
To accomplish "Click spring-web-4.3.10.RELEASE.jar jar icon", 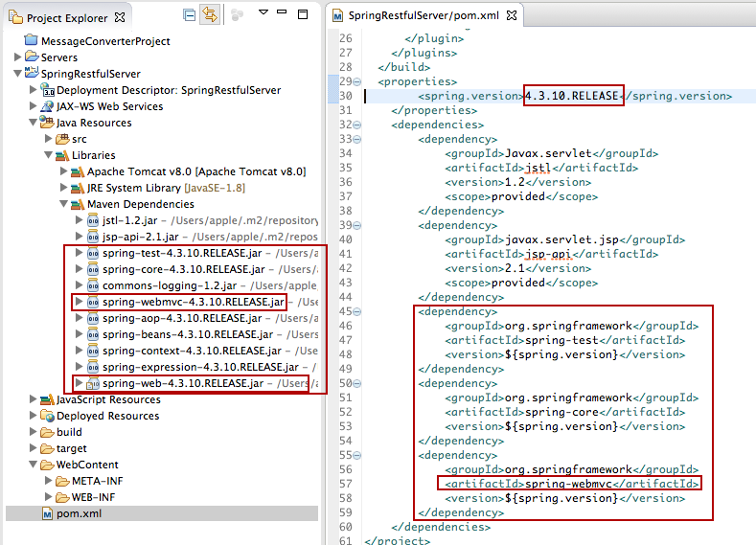I will pyautogui.click(x=93, y=383).
